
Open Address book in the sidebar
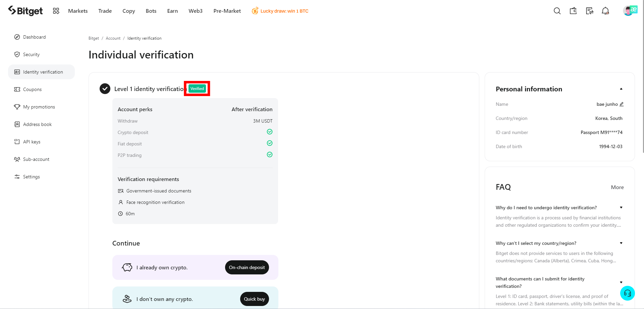42,124
